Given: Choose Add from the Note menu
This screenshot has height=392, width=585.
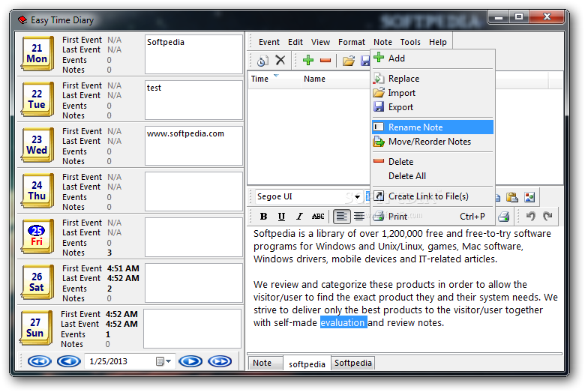Looking at the screenshot, I should point(433,58).
